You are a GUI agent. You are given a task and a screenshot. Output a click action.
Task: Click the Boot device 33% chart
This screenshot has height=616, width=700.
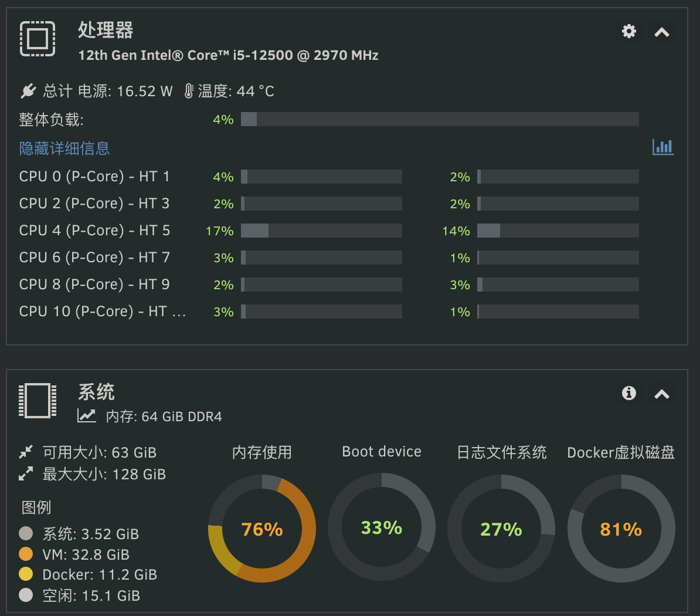pos(382,527)
